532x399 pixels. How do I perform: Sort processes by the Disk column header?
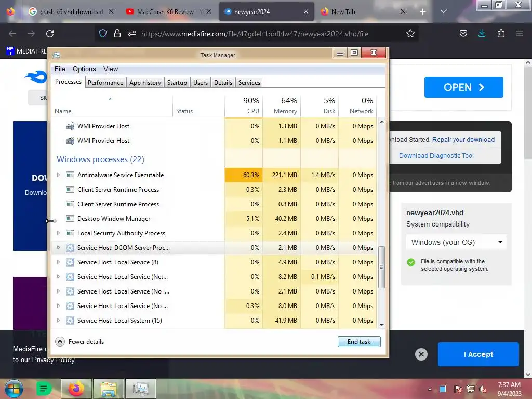click(320, 105)
